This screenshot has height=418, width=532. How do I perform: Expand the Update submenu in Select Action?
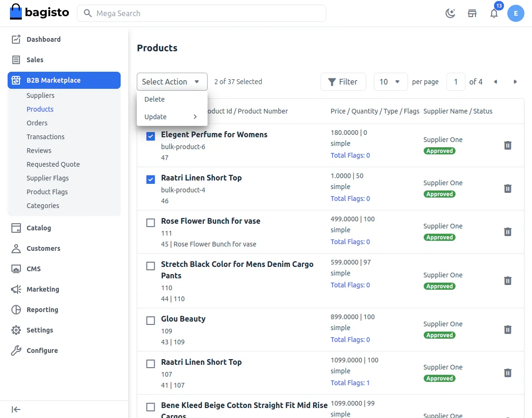pyautogui.click(x=172, y=116)
